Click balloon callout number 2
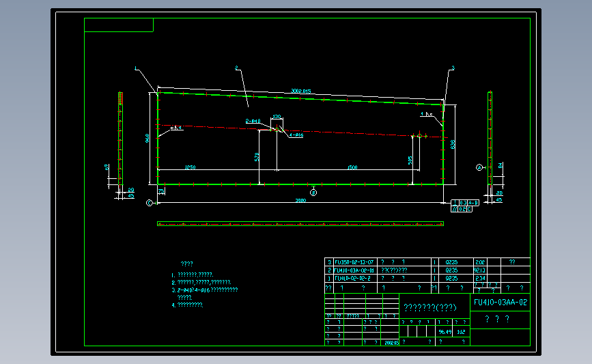592x364 pixels. [x=237, y=68]
